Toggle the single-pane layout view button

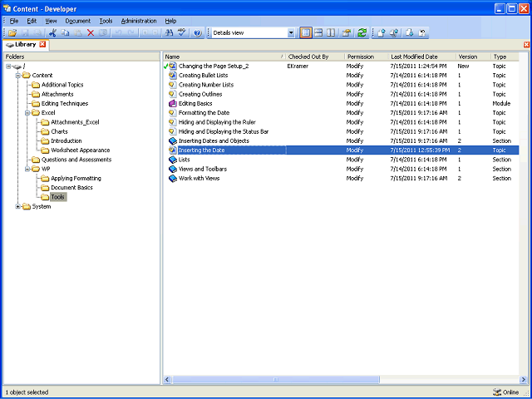306,33
